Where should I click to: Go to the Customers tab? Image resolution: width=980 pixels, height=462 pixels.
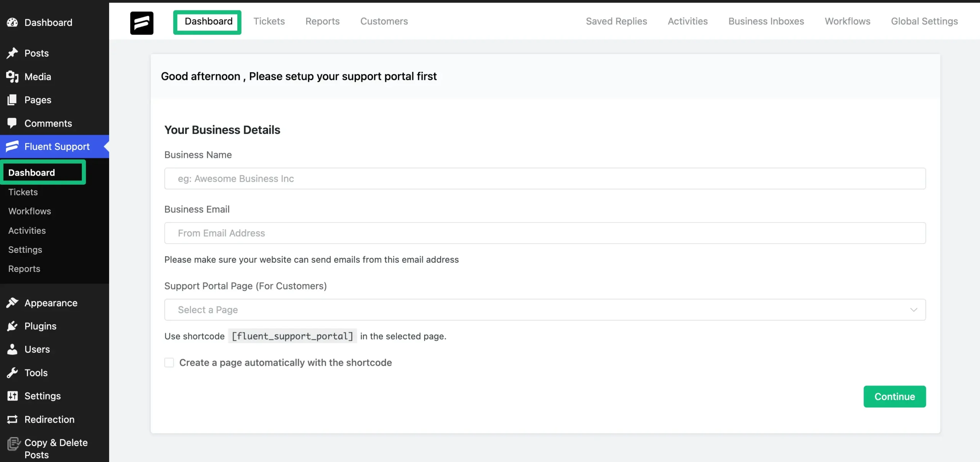[384, 21]
